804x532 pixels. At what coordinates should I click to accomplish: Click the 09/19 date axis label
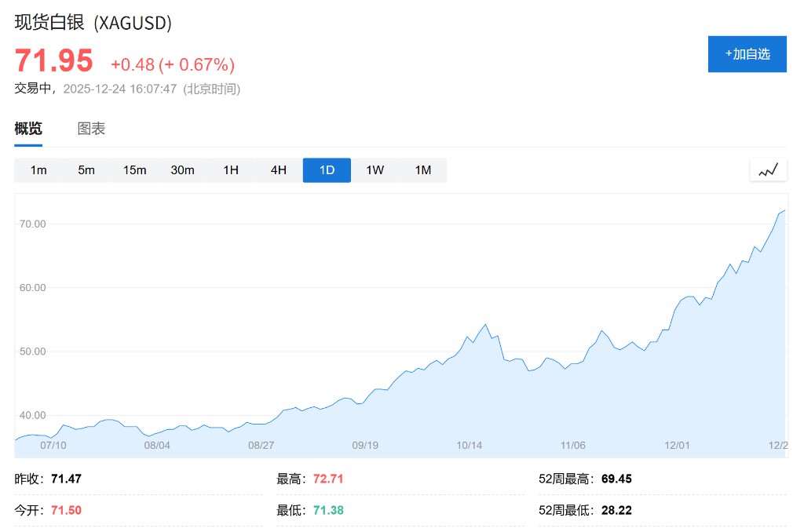[x=365, y=445]
